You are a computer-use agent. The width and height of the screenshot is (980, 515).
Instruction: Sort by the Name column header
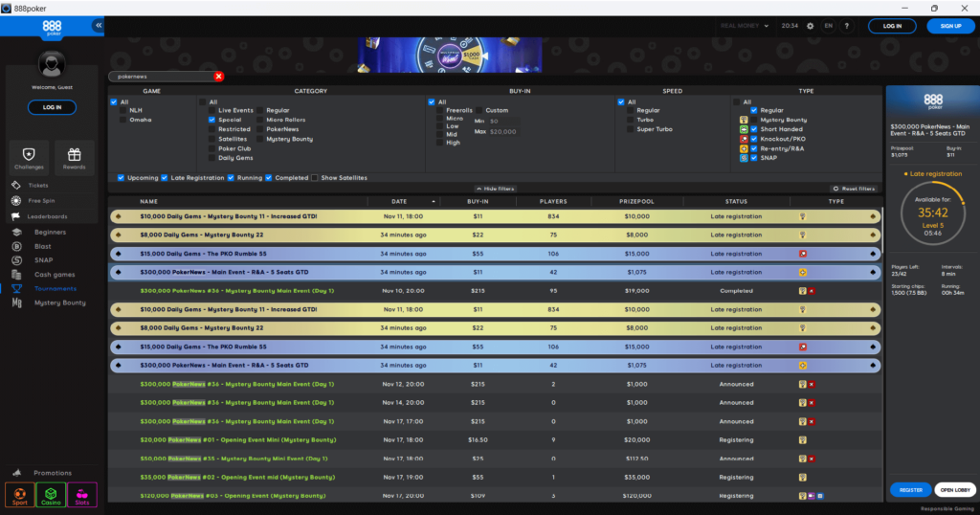click(148, 202)
